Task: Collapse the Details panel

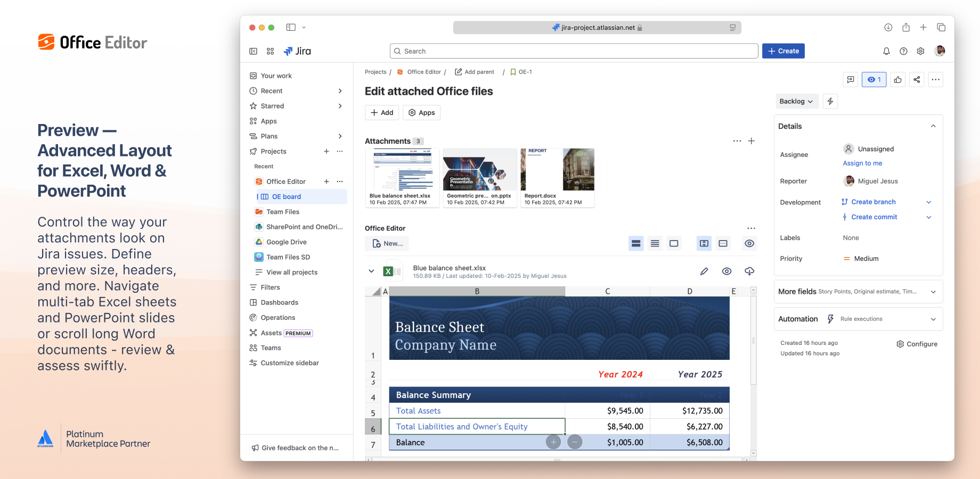Action: [x=933, y=126]
